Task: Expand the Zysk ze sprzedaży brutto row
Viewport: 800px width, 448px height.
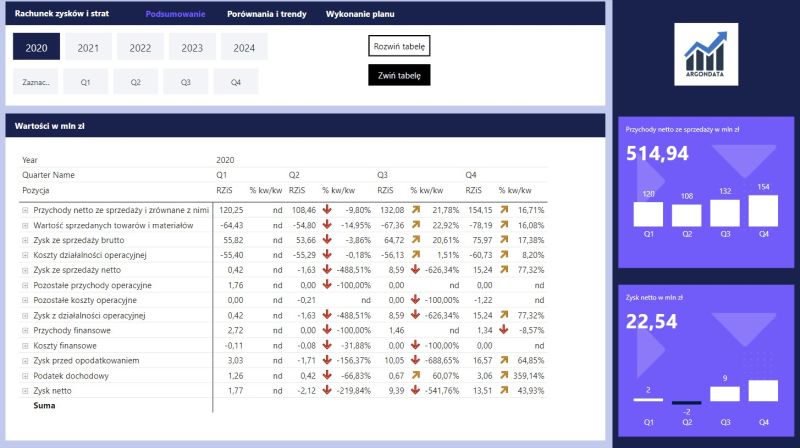Action: 25,241
